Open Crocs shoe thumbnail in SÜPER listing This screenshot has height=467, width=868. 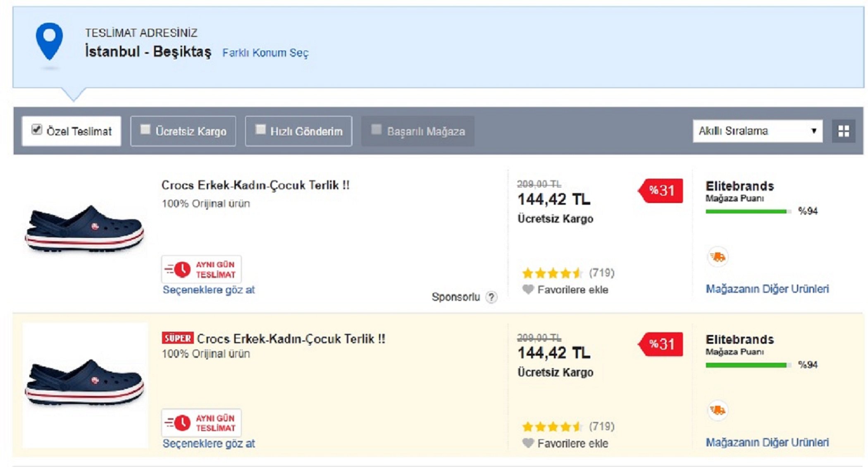tap(85, 385)
